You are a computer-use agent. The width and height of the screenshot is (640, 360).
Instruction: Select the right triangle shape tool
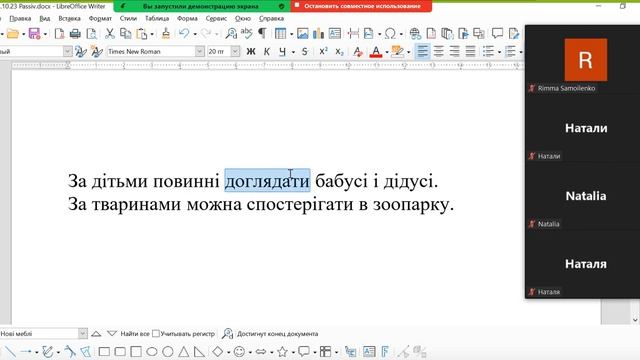click(199, 351)
